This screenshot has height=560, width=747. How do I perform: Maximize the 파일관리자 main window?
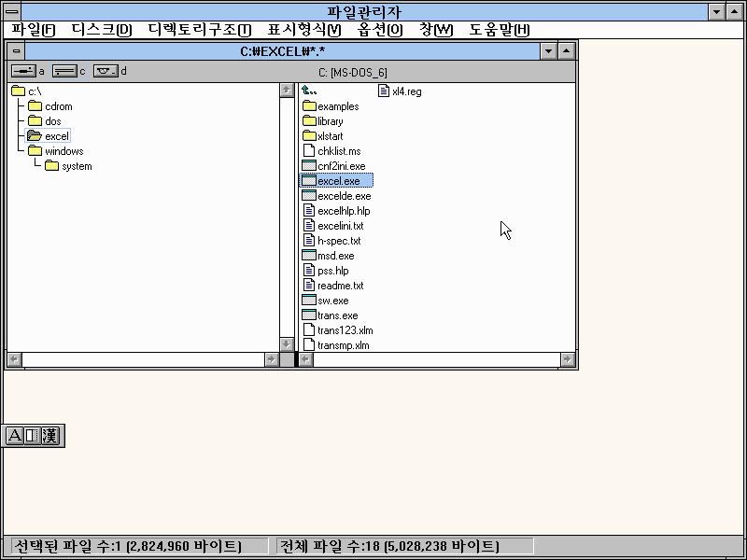coord(734,12)
